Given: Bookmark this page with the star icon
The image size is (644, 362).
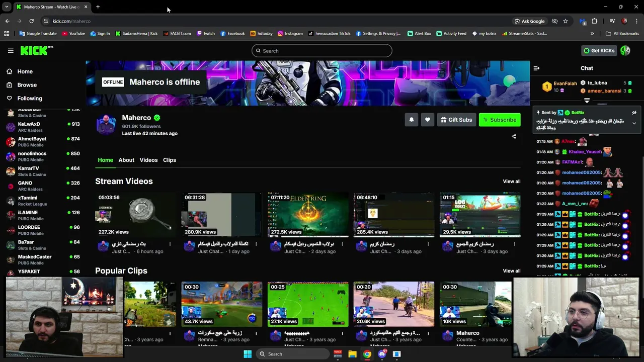Looking at the screenshot, I should [566, 21].
